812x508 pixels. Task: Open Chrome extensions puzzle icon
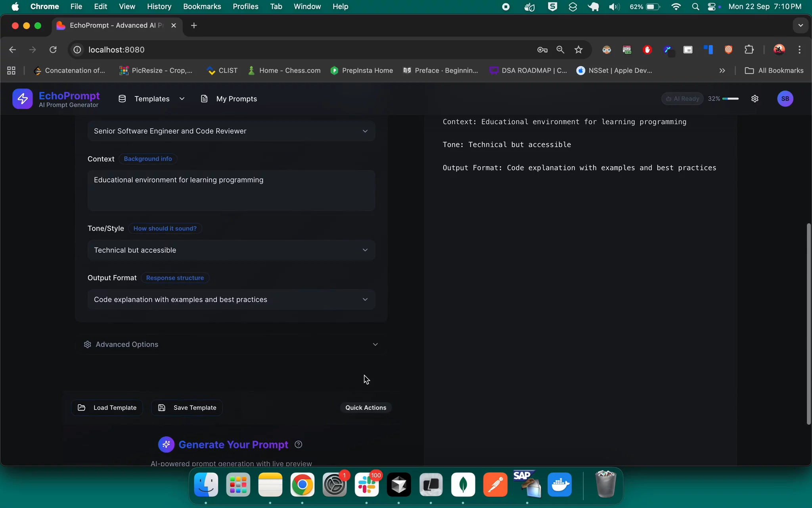[749, 50]
